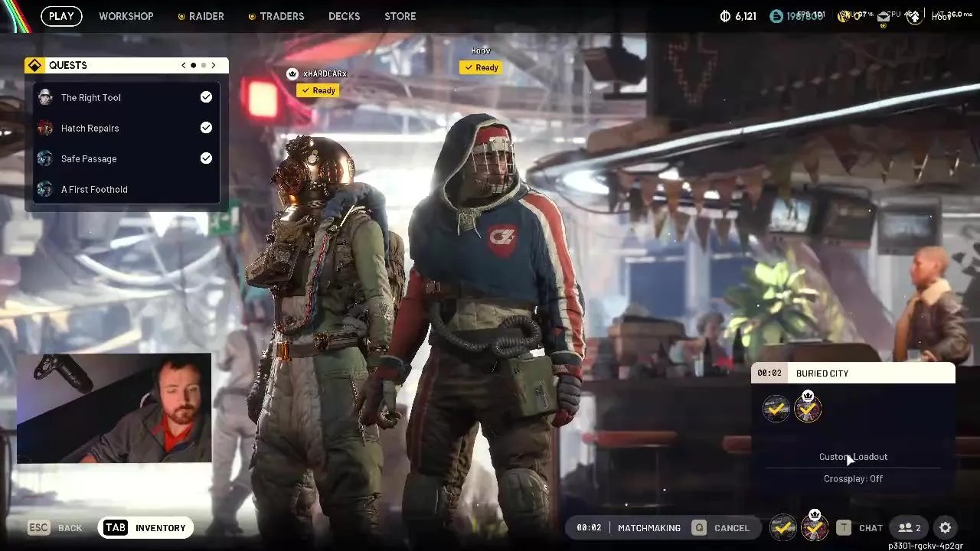This screenshot has width=980, height=551.
Task: Select the second quest page dot
Action: pyautogui.click(x=204, y=66)
